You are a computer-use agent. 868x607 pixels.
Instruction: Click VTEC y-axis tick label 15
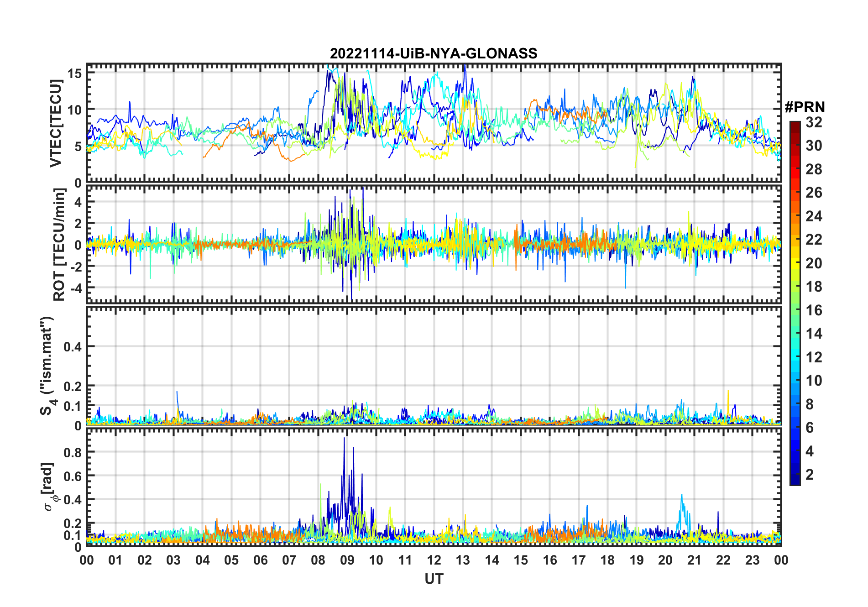pyautogui.click(x=75, y=73)
